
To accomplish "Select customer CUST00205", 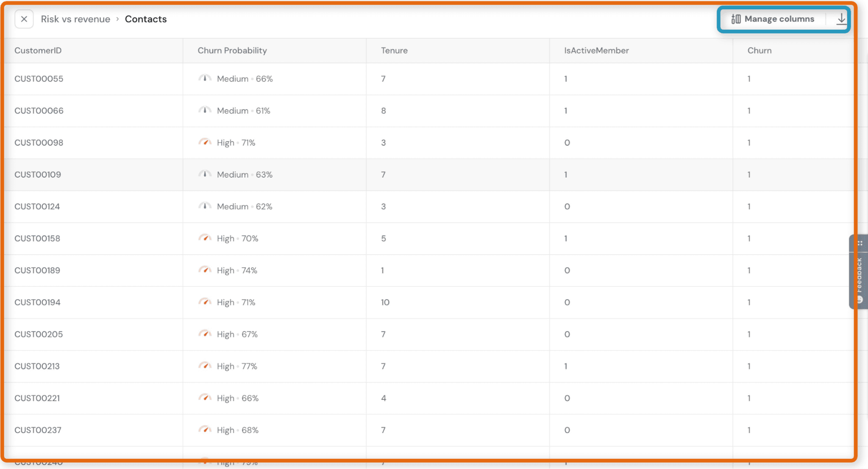I will point(39,334).
